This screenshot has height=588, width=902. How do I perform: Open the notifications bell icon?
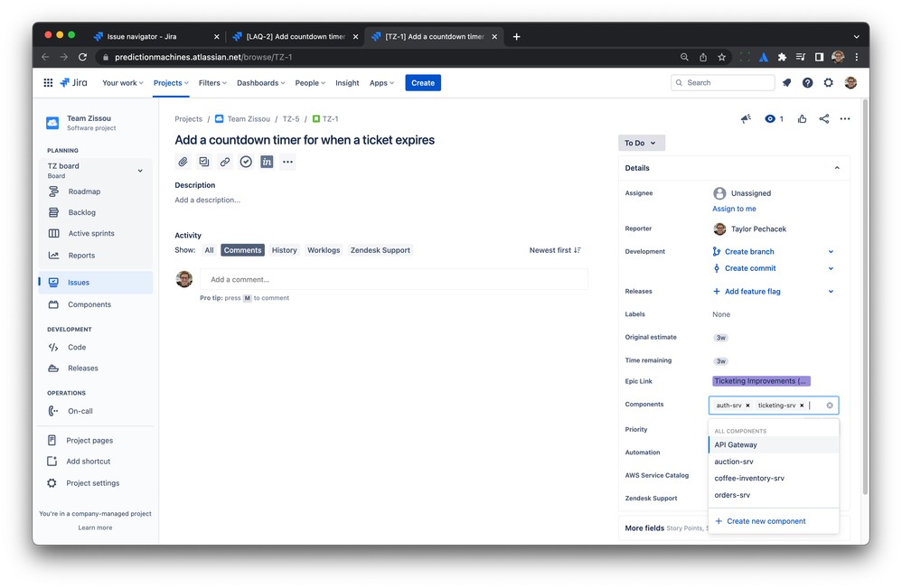(x=786, y=83)
